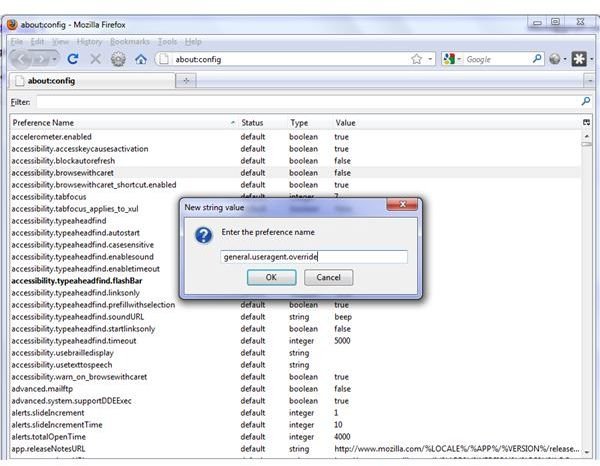This screenshot has width=600, height=466.
Task: Open the asterisk add-on dropdown arrow
Action: (x=592, y=59)
